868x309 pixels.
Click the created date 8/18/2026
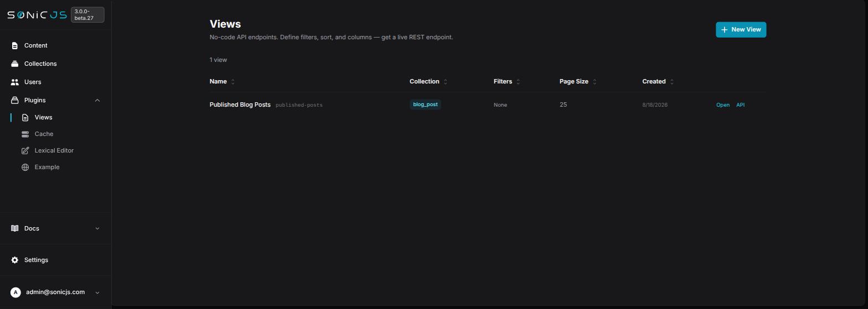click(655, 105)
